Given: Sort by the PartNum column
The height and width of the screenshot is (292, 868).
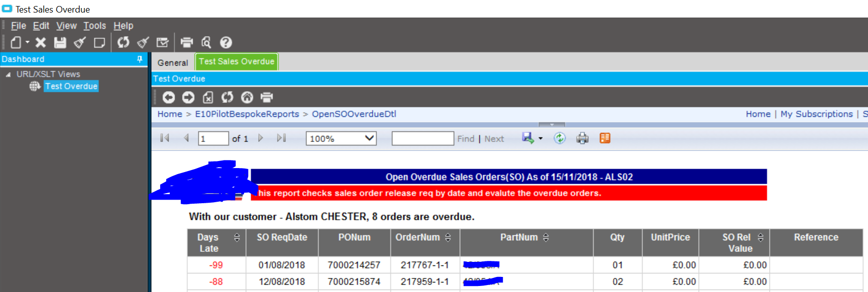Looking at the screenshot, I should tap(546, 237).
